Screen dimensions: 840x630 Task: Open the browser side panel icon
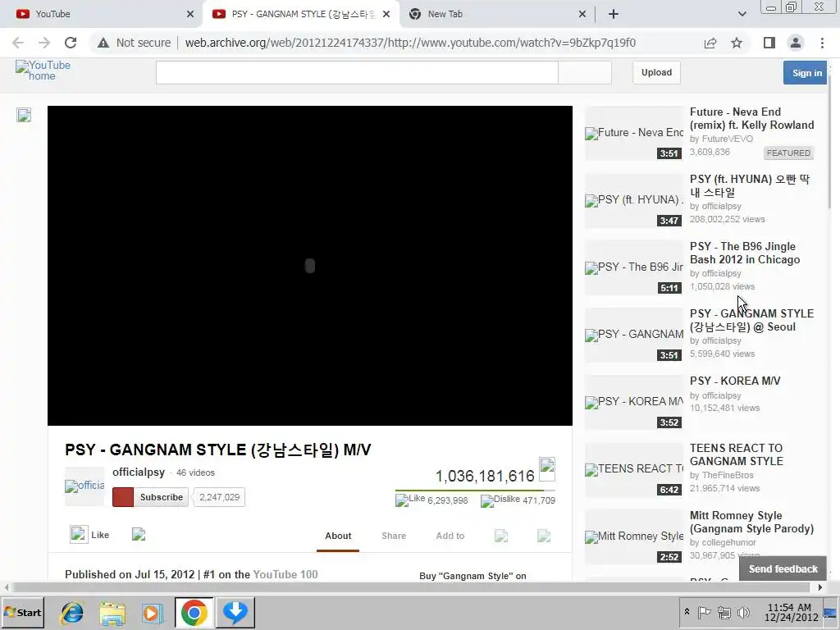point(769,43)
